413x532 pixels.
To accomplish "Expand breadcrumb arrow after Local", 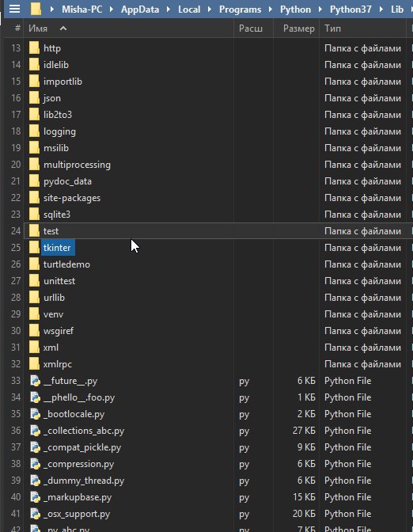I will coord(210,9).
